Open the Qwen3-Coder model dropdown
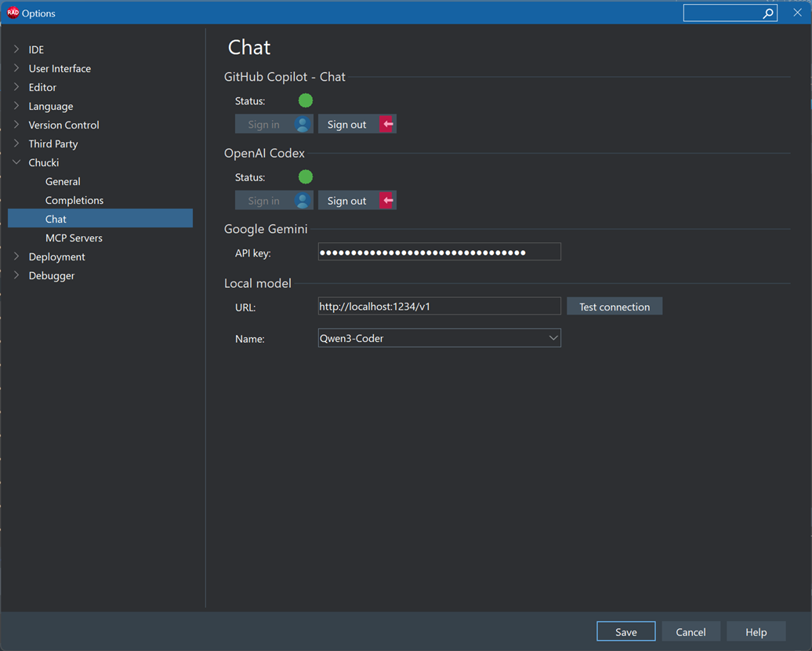Image resolution: width=812 pixels, height=651 pixels. (x=553, y=338)
